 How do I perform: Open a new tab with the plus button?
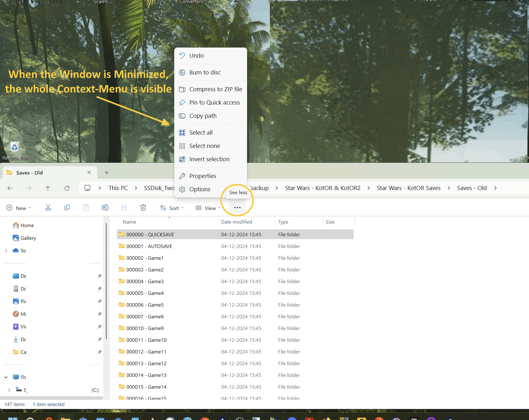[107, 173]
